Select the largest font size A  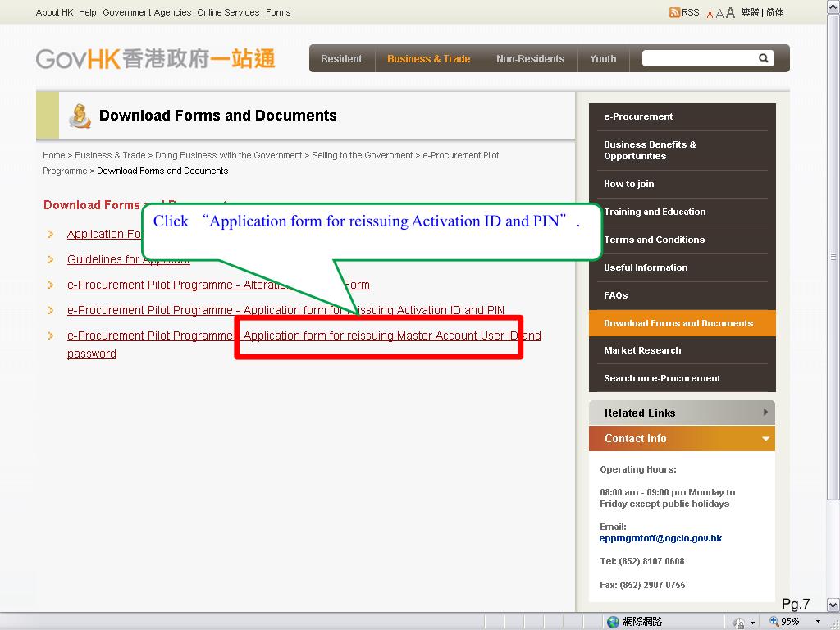coord(730,13)
